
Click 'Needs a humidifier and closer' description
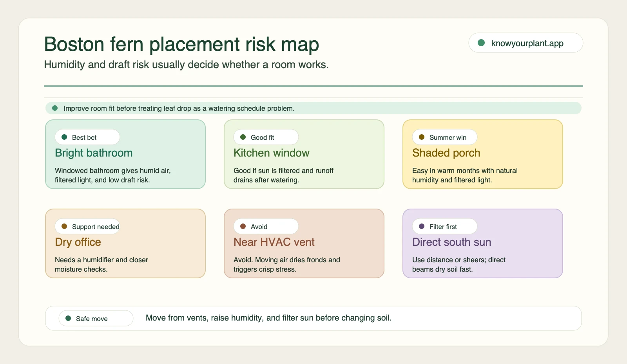(x=101, y=265)
